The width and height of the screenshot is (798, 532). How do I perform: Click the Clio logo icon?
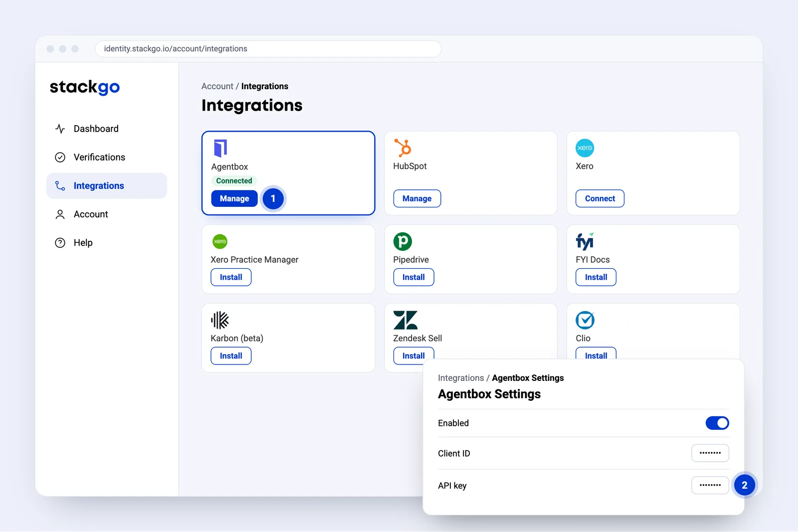[585, 320]
